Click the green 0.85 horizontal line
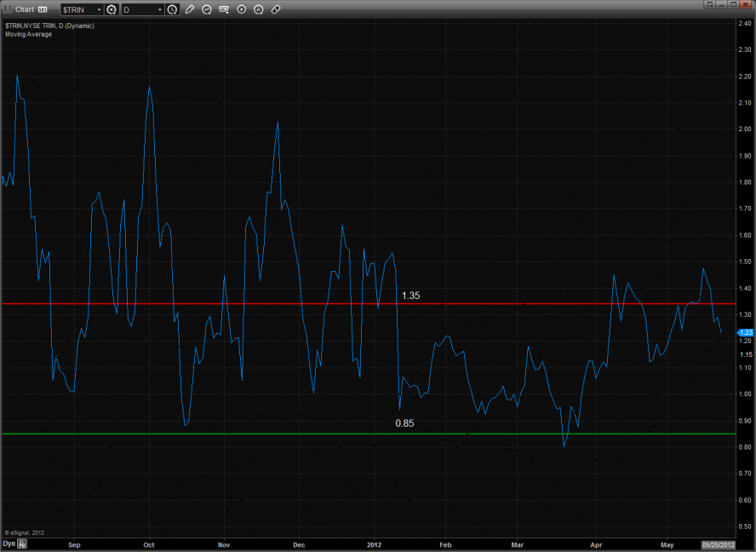This screenshot has height=552, width=756. click(255, 434)
